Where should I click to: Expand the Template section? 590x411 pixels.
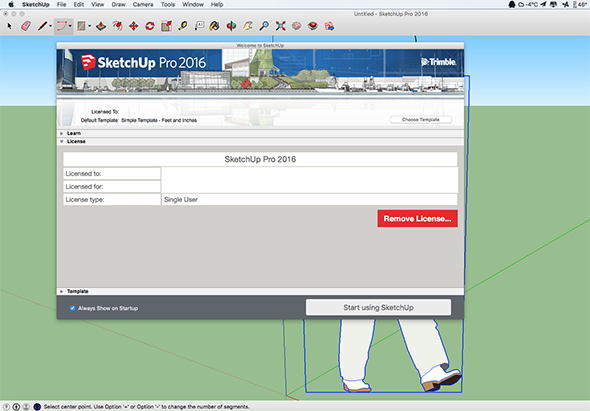62,291
